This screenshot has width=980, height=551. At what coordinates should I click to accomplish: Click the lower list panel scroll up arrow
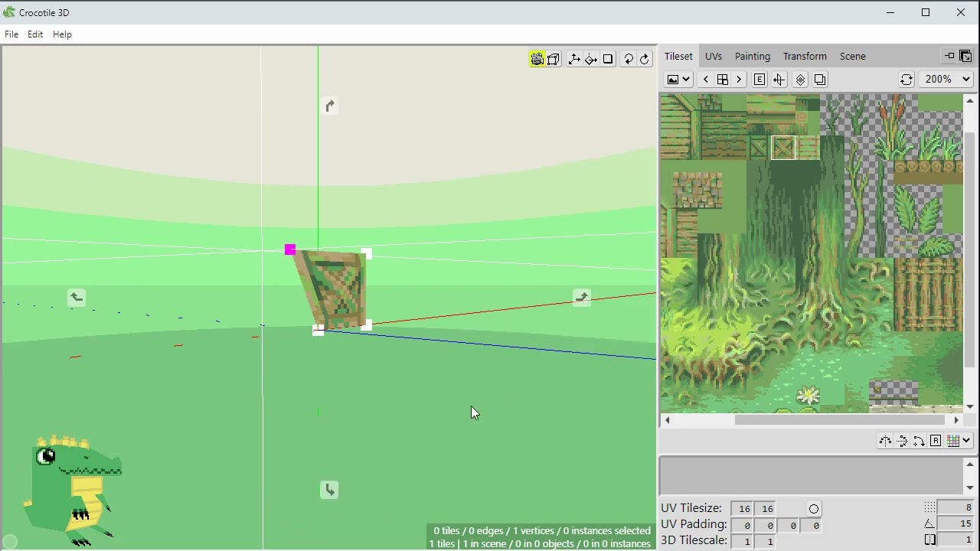click(970, 464)
